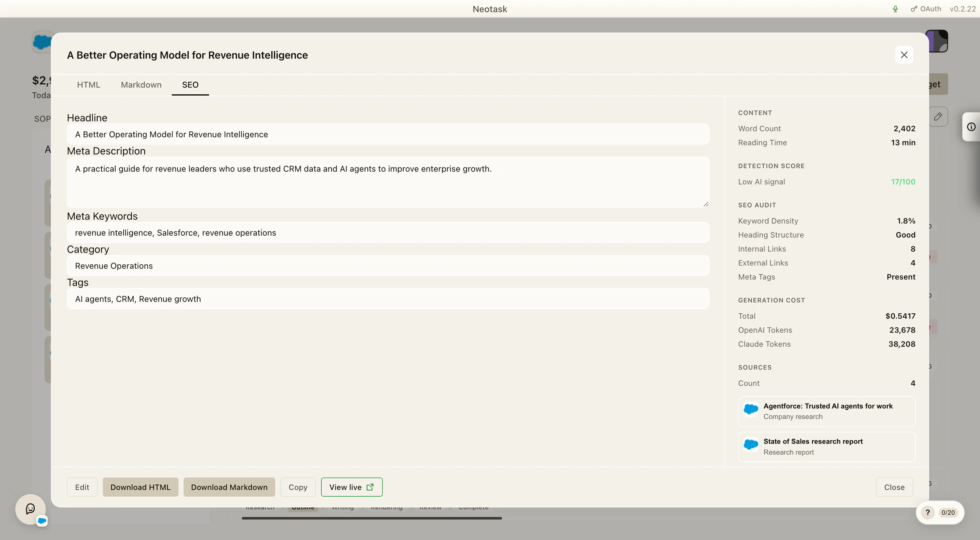The height and width of the screenshot is (540, 980).
Task: Click the progress bar under pipeline stages
Action: pos(372,518)
